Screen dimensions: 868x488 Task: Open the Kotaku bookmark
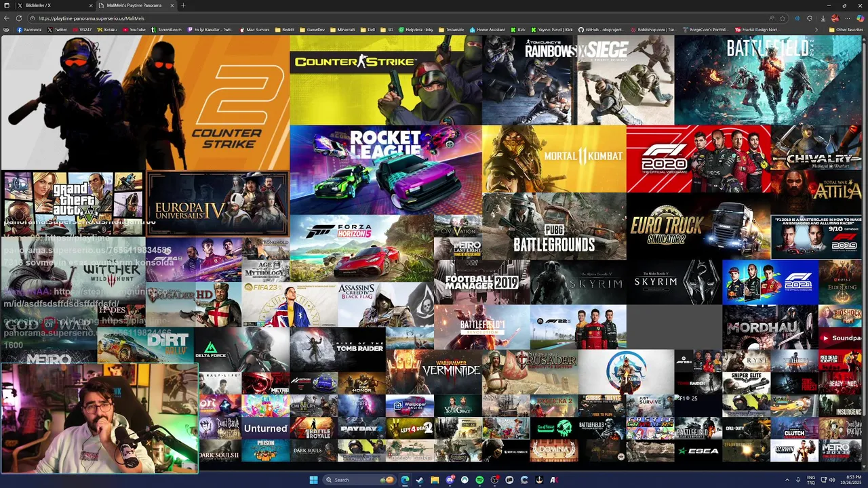coord(106,30)
